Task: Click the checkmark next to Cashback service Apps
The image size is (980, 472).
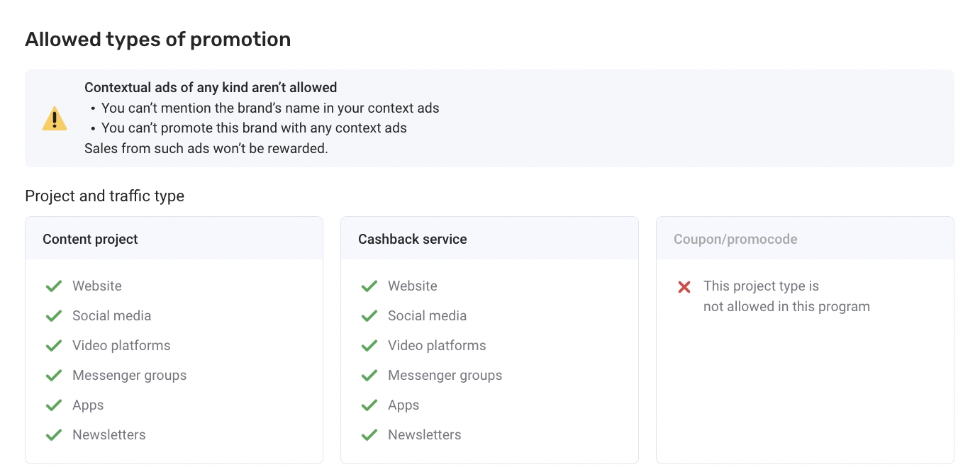Action: pyautogui.click(x=369, y=405)
